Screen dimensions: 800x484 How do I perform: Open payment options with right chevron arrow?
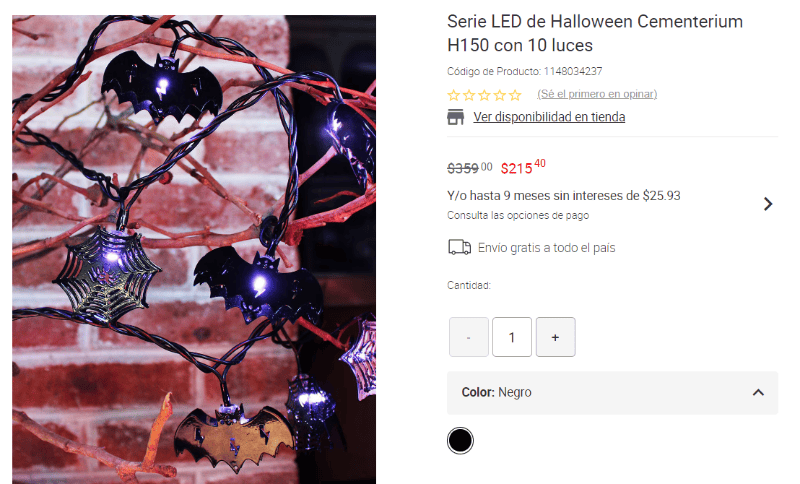[x=768, y=204]
